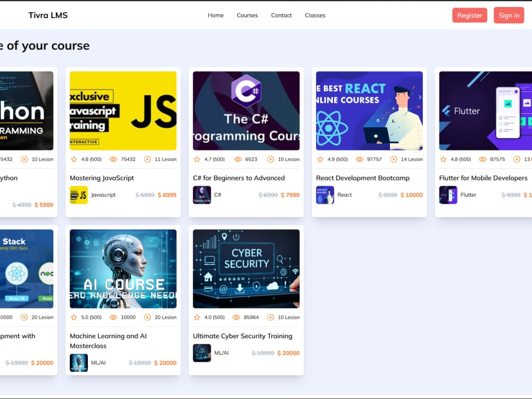Click the eye icon beside 6523 views
Viewport: 532px width, 399px height.
[238, 159]
